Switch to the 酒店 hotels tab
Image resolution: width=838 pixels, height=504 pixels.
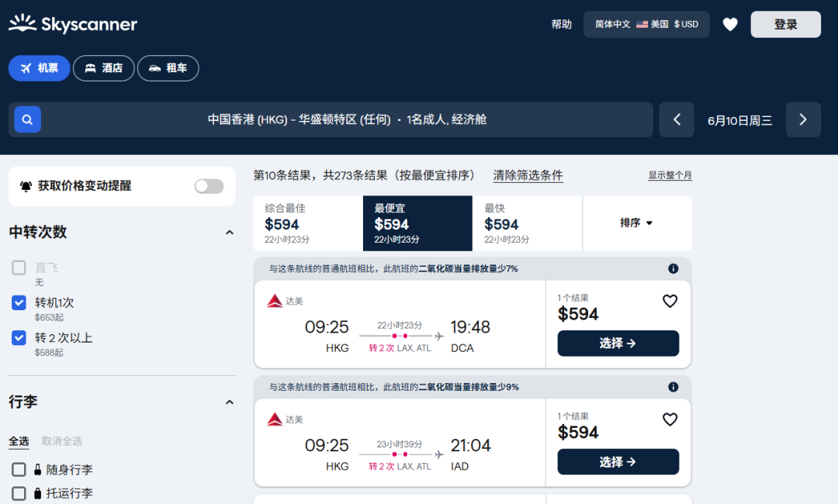103,68
